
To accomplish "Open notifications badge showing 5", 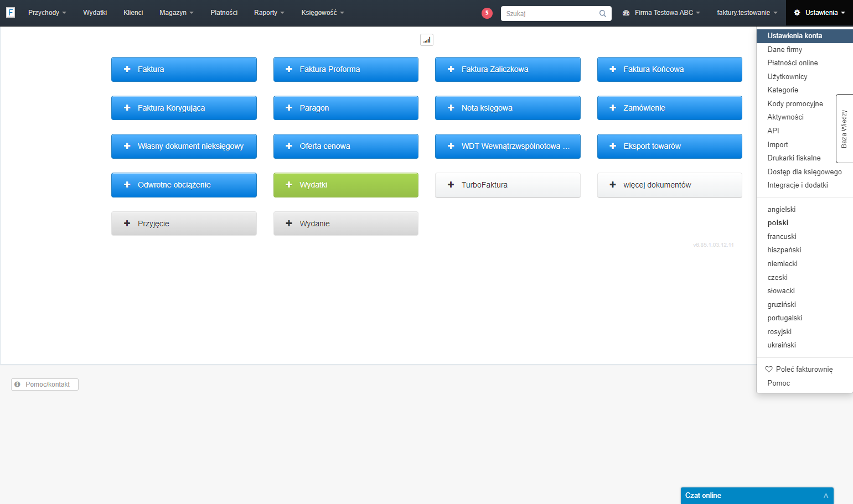I will 487,13.
